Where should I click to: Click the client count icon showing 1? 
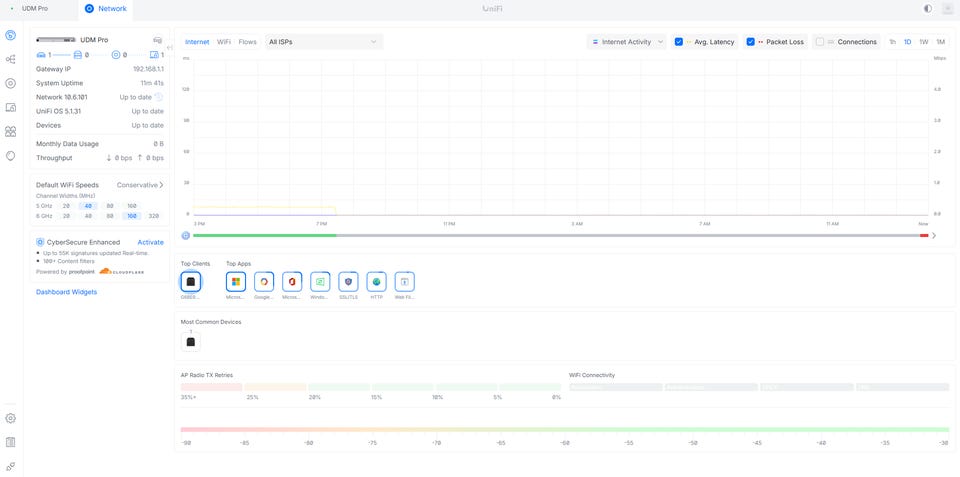coord(154,54)
